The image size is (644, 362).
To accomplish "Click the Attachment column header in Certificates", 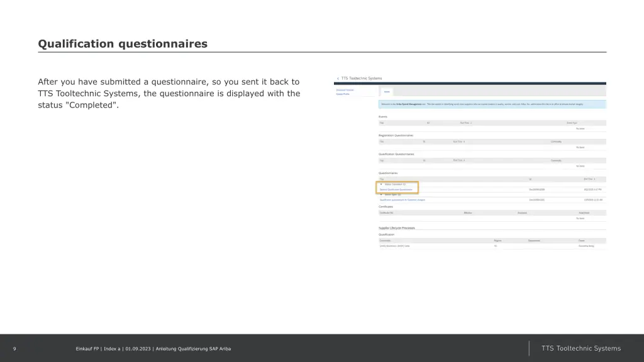I will tap(584, 213).
